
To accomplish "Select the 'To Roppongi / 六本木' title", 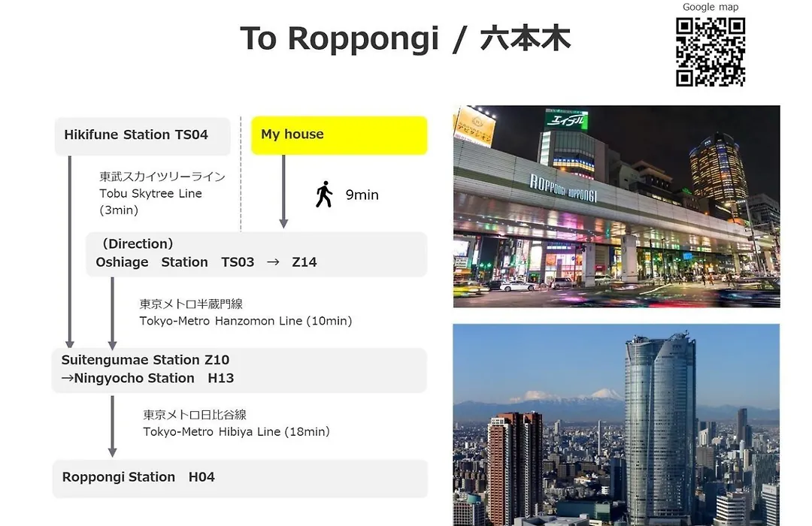I will pos(405,38).
